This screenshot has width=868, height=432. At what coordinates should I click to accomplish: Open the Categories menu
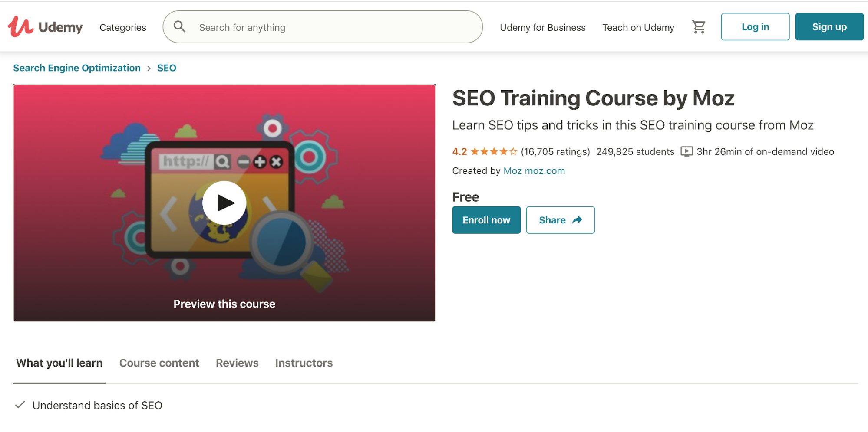click(123, 27)
